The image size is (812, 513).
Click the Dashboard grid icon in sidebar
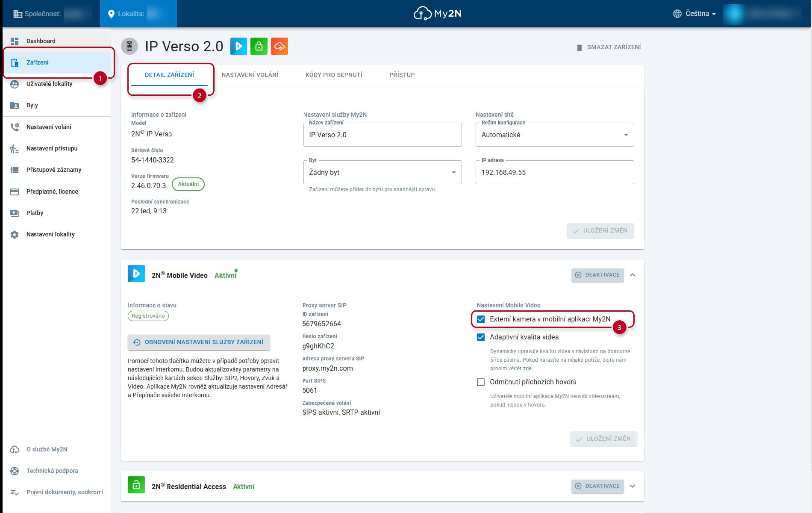point(15,41)
